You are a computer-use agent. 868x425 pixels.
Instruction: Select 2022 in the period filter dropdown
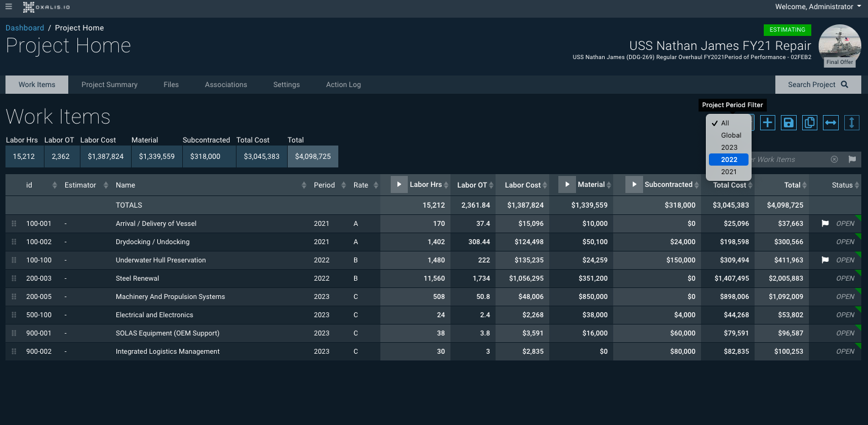click(729, 160)
